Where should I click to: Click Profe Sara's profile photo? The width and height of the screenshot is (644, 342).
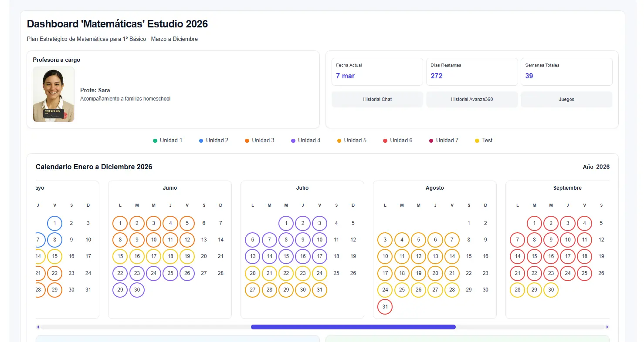(54, 94)
